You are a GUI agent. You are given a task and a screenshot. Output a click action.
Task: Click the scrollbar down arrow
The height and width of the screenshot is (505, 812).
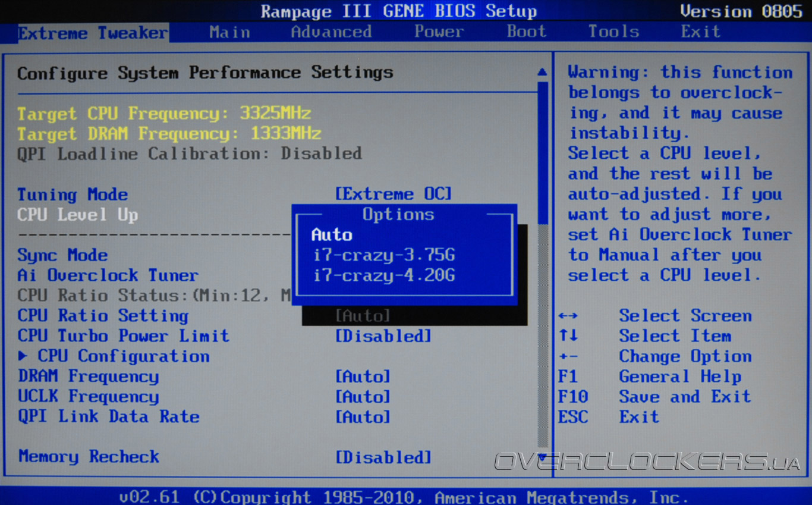542,457
